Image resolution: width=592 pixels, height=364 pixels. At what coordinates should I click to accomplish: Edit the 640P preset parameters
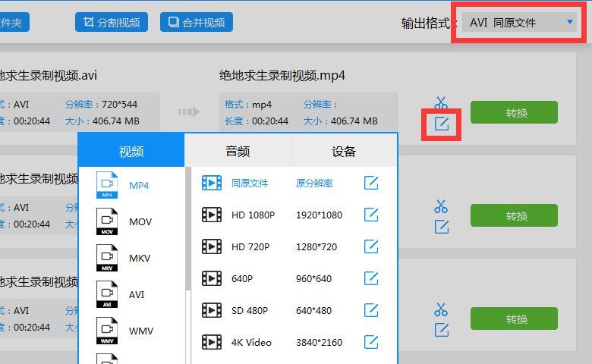pos(371,278)
